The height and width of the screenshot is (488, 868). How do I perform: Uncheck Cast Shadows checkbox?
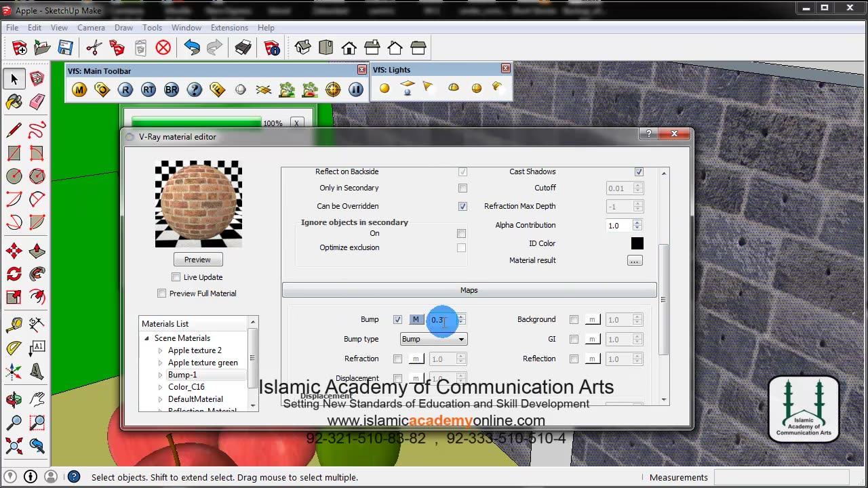[x=639, y=171]
